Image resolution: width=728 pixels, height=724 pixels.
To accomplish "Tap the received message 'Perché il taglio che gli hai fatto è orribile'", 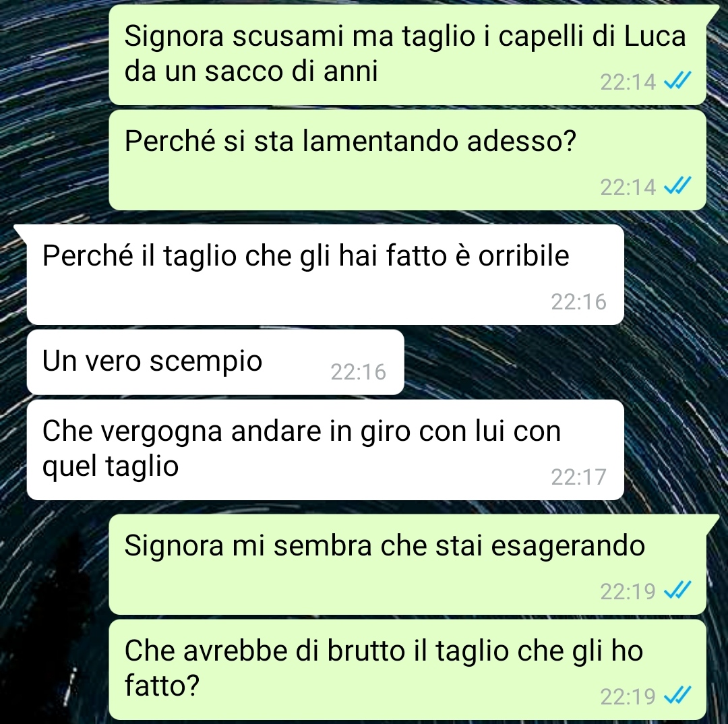I will 326,274.
